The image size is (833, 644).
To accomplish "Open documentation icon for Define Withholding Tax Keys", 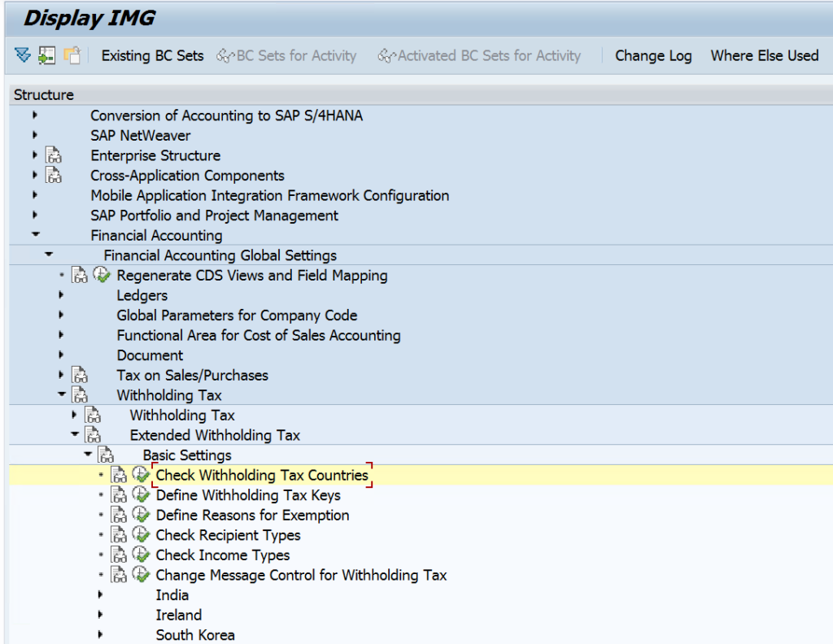I will pos(119,495).
